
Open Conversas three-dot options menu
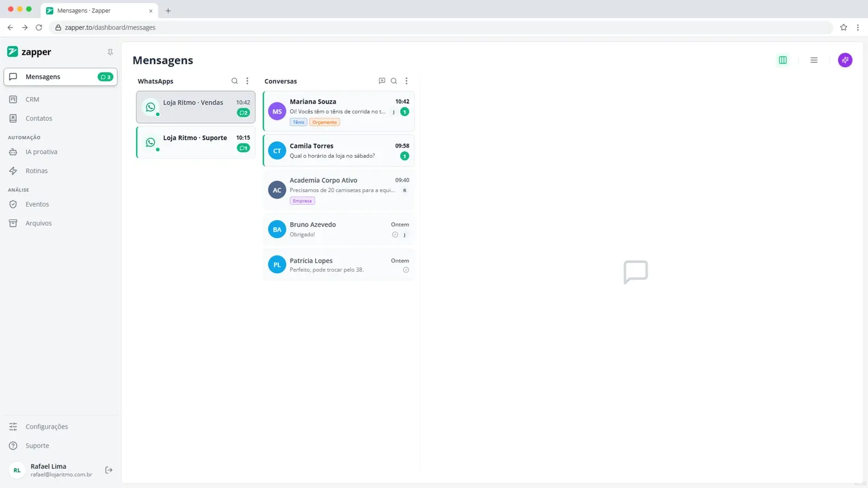(406, 81)
